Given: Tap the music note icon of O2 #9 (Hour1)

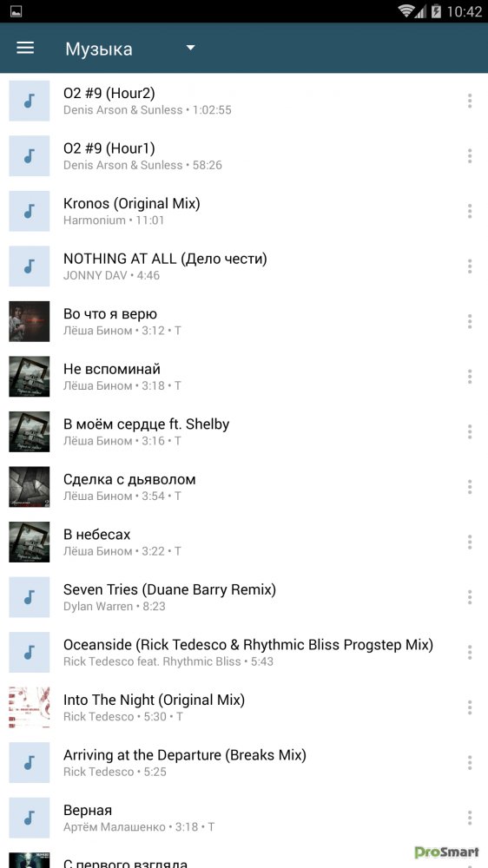Looking at the screenshot, I should [x=30, y=156].
